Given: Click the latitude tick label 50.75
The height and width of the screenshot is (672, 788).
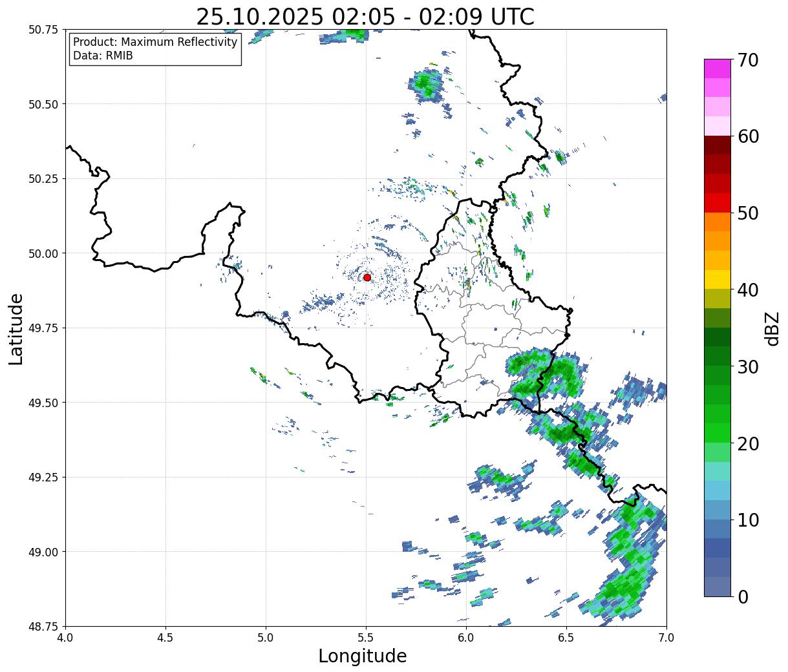Looking at the screenshot, I should [43, 30].
